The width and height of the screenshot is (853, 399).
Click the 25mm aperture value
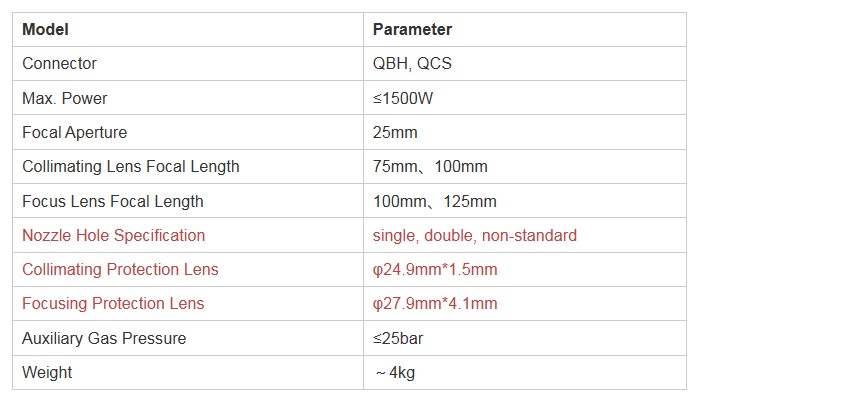tap(395, 133)
